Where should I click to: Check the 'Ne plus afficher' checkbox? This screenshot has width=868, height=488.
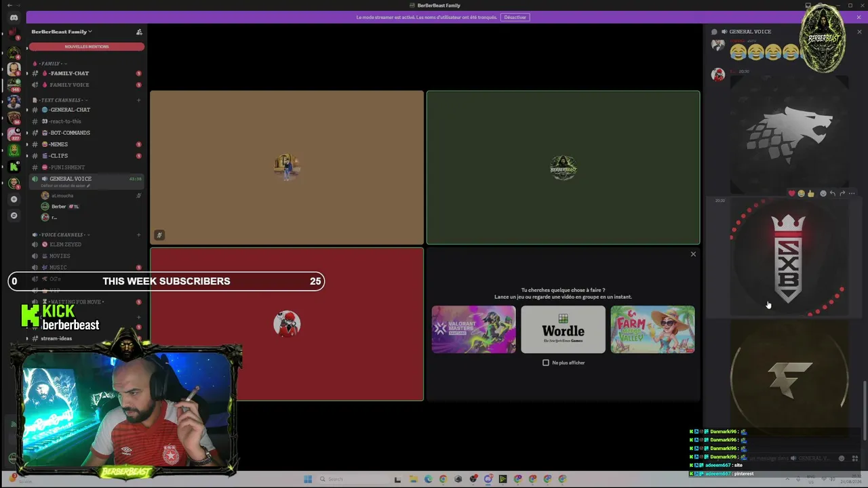[546, 363]
